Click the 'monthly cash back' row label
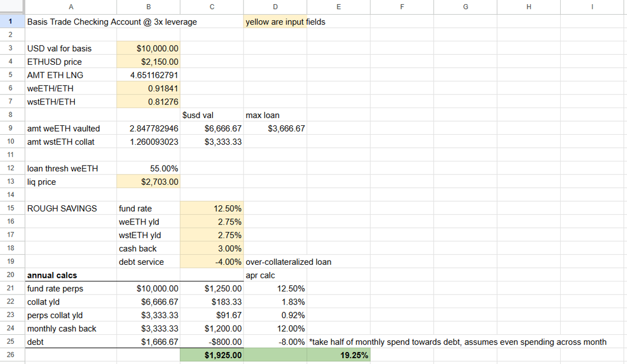This screenshot has height=364, width=627. point(71,328)
